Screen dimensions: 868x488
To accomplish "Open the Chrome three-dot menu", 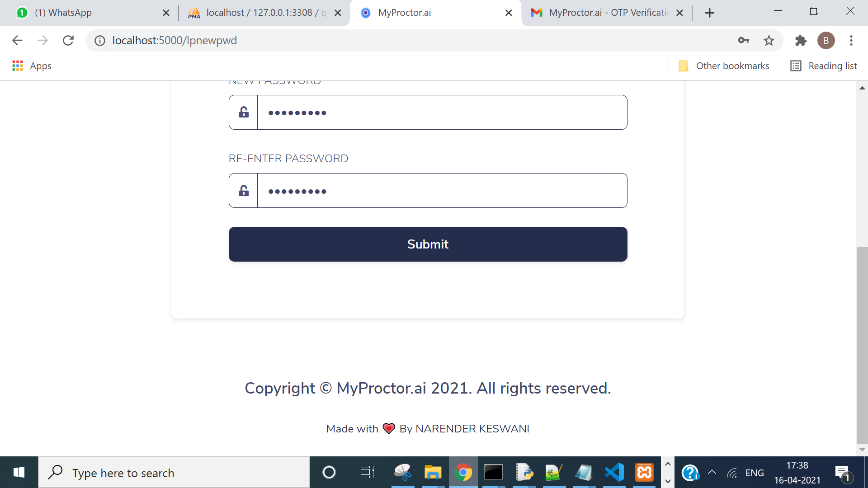I will tap(851, 41).
